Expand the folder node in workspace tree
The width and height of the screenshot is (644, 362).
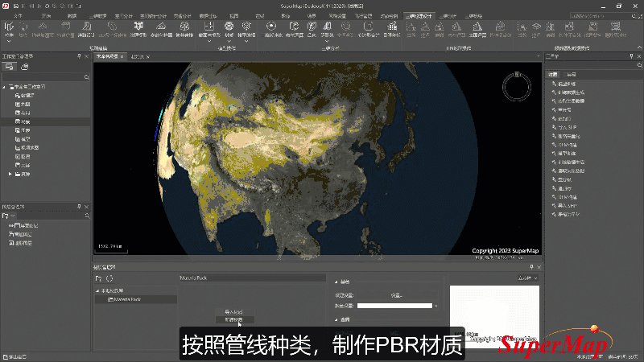click(x=10, y=174)
